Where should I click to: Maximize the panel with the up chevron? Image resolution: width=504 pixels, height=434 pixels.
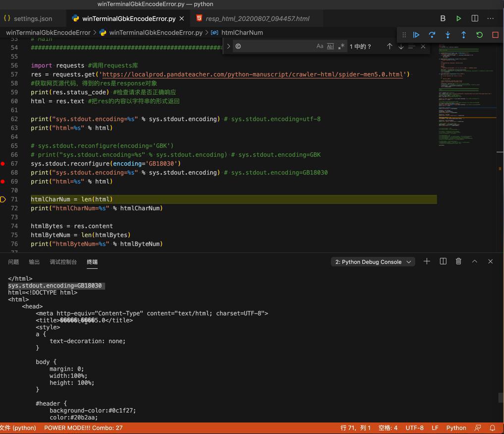[x=474, y=261]
